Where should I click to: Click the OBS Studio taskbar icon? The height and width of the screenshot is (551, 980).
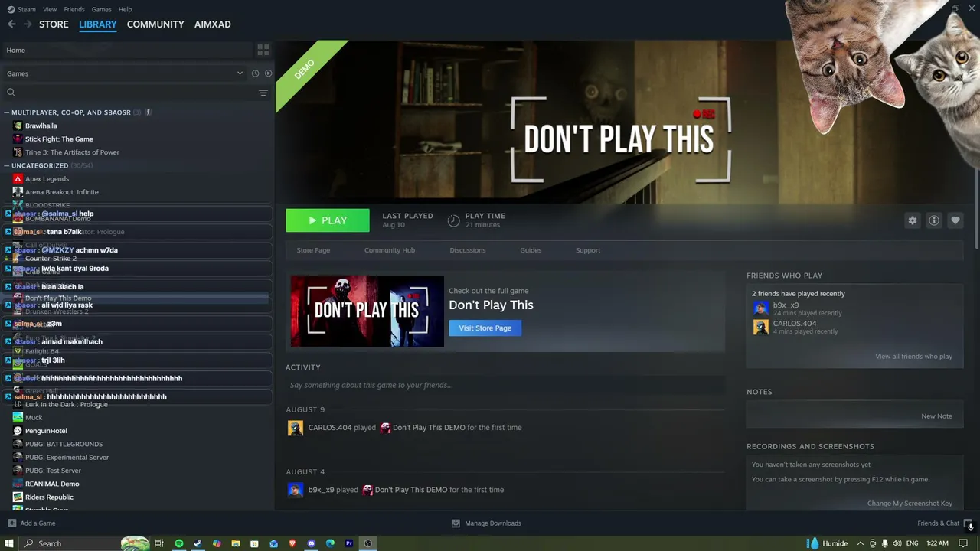click(x=368, y=543)
